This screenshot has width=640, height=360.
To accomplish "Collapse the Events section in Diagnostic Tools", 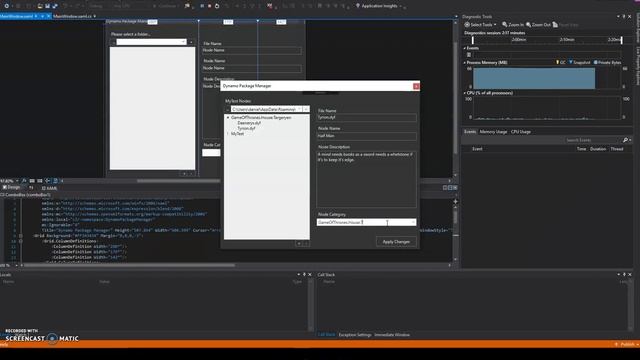I will [464, 48].
